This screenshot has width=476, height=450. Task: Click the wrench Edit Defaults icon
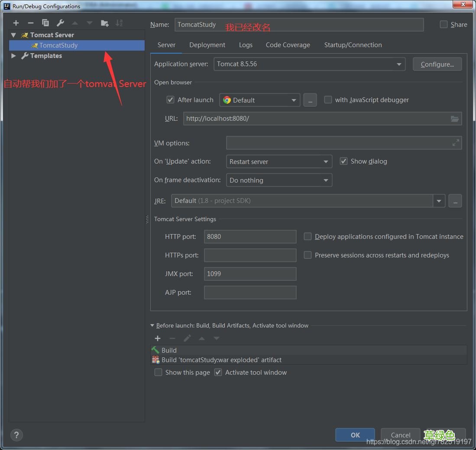pyautogui.click(x=60, y=23)
